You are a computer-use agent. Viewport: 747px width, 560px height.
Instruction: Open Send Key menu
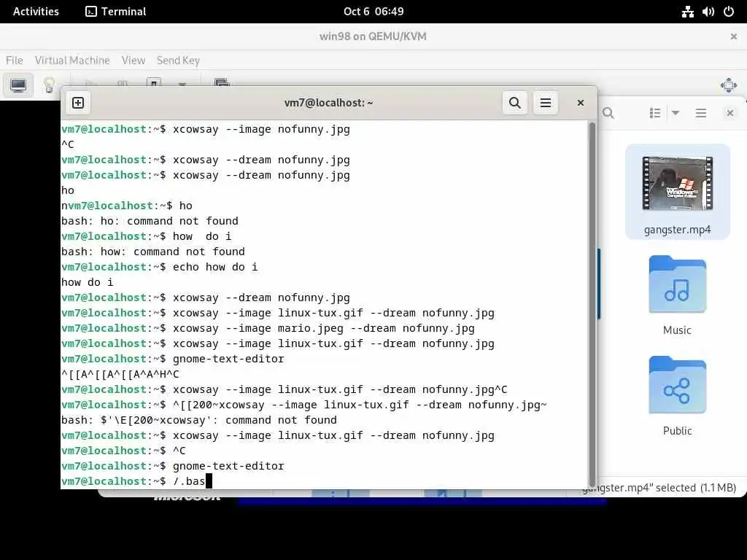click(x=178, y=61)
